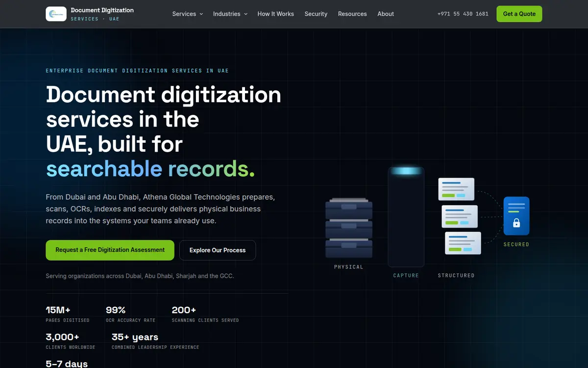Click the capture scanner device illustration
Viewport: 588px width, 368px height.
point(406,216)
